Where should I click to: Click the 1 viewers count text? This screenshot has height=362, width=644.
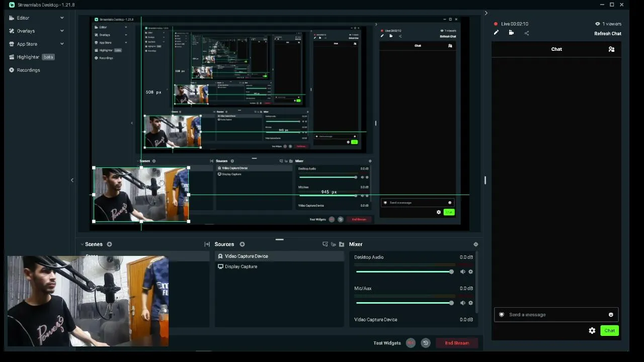[x=612, y=24]
